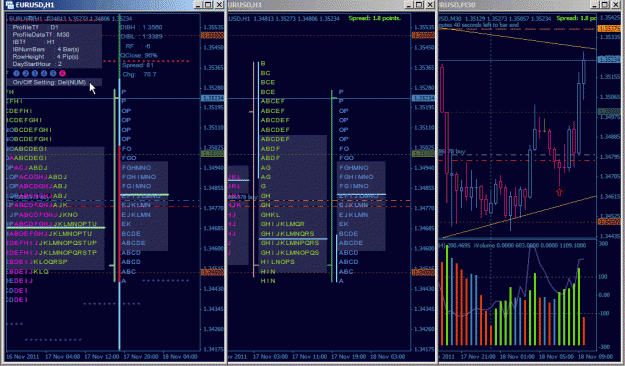
Task: Click the IBTf : H1 setting row
Action: click(33, 42)
